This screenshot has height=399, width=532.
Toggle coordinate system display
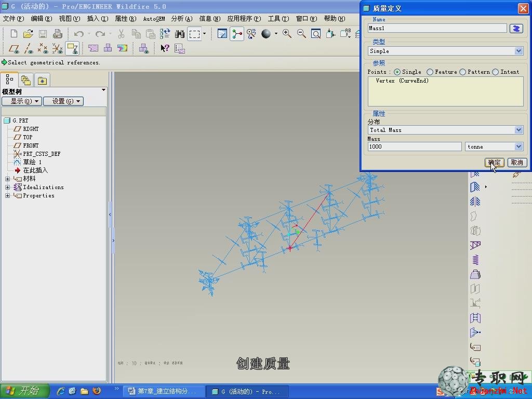57,48
